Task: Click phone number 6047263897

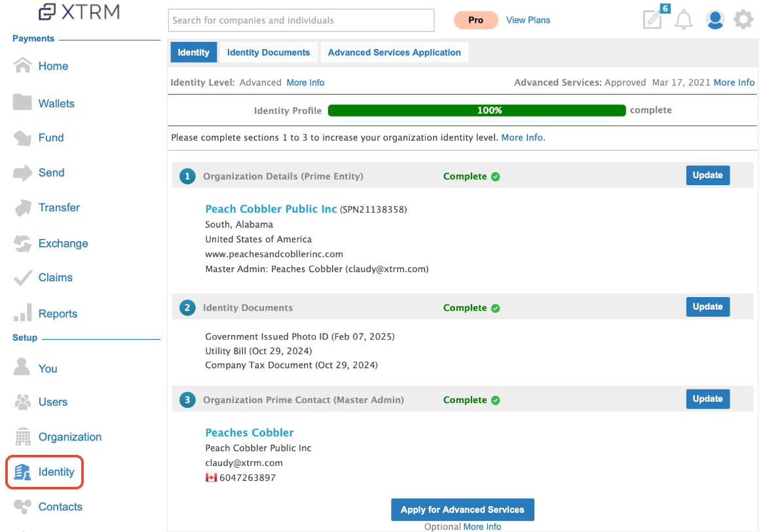Action: coord(248,478)
